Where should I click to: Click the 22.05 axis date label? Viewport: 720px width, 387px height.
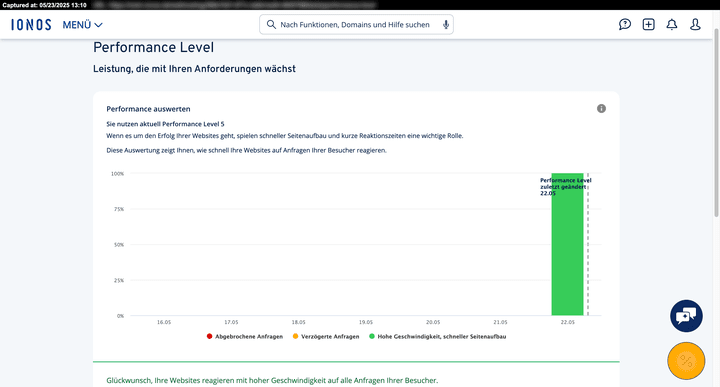coord(568,322)
